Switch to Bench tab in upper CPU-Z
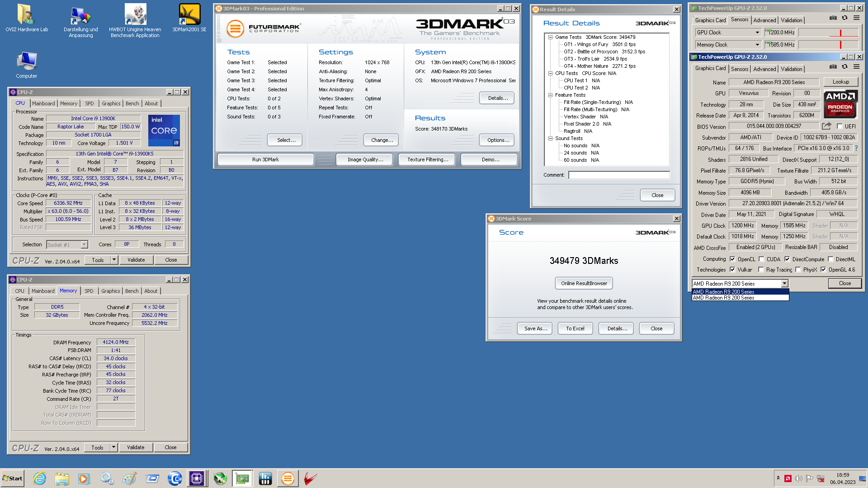This screenshot has width=868, height=488. point(132,103)
